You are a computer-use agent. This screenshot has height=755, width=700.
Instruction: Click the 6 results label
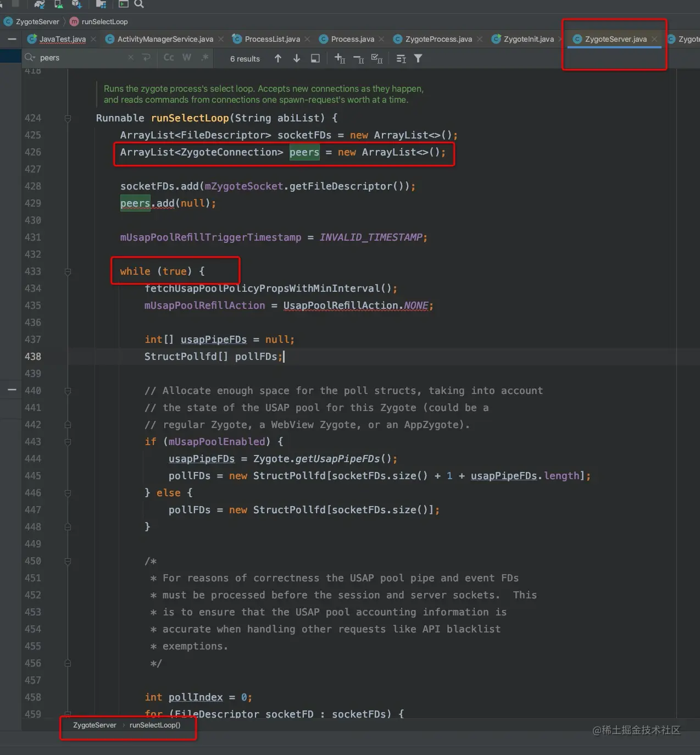pyautogui.click(x=245, y=59)
